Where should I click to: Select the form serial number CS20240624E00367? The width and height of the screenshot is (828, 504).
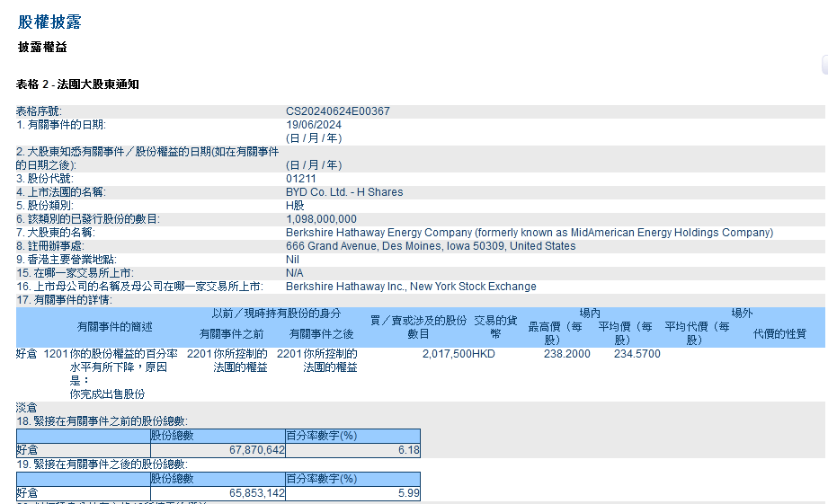[x=338, y=111]
